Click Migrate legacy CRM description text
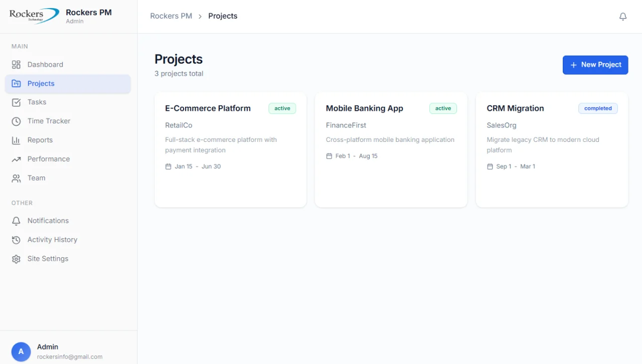 click(x=543, y=145)
